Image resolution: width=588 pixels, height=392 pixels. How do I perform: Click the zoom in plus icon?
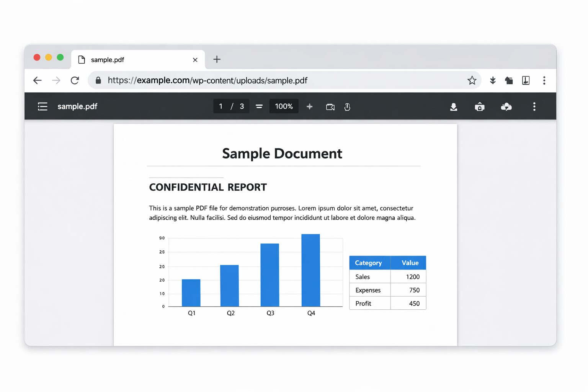(x=309, y=106)
